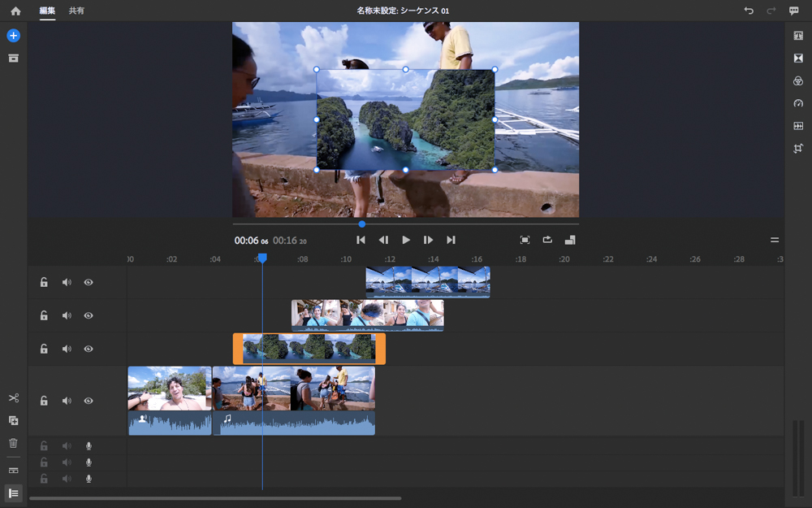Select the boat clip on top track
Screen dimensions: 812x508
click(428, 282)
